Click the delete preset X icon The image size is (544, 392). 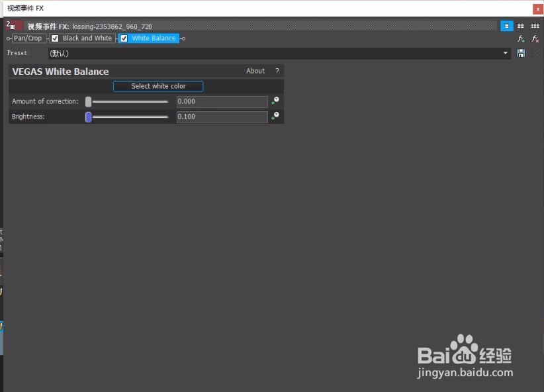point(535,53)
